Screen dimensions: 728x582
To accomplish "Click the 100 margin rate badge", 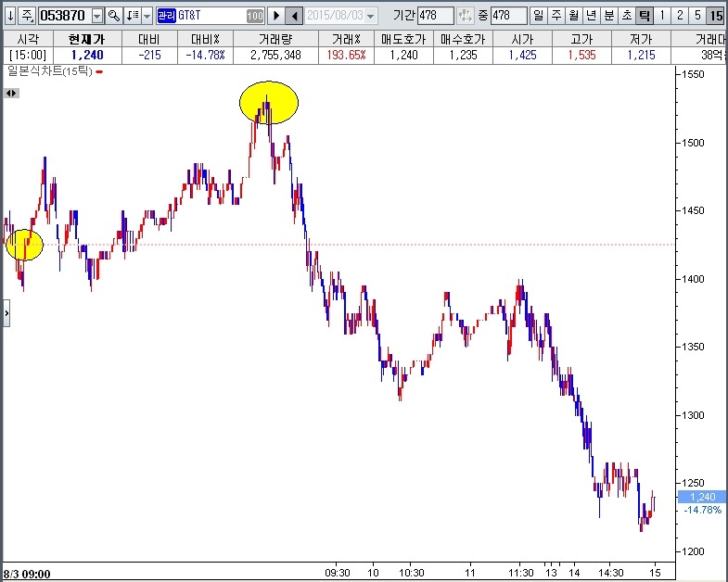I will [x=255, y=17].
